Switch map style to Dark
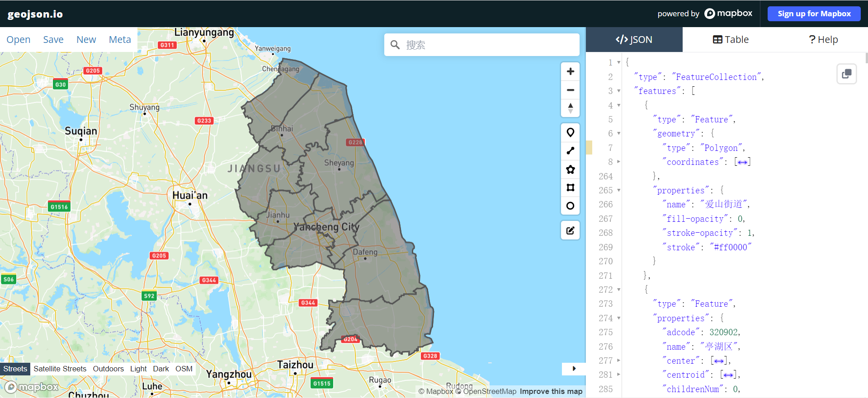Screen dimensions: 868x398 pyautogui.click(x=160, y=369)
